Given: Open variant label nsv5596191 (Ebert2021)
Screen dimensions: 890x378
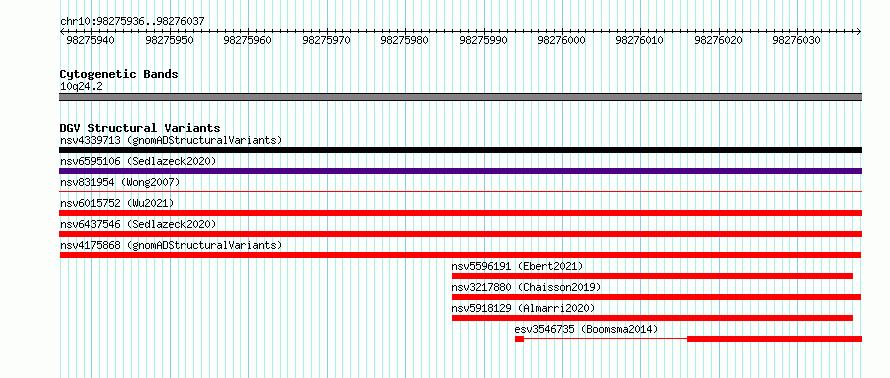Looking at the screenshot, I should pos(517,266).
